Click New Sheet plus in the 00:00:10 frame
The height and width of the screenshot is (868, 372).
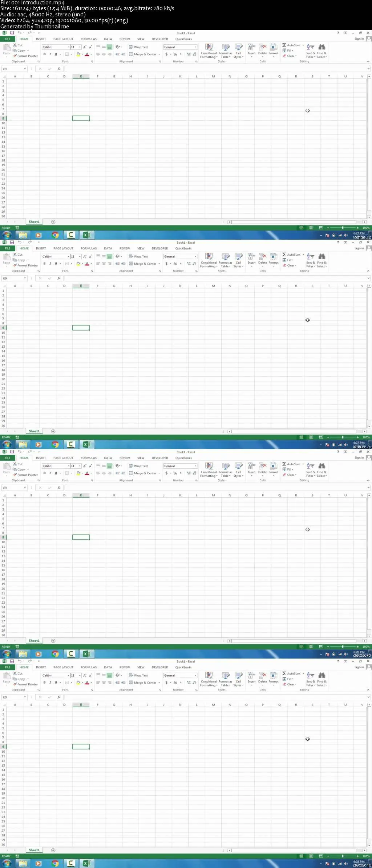(53, 222)
